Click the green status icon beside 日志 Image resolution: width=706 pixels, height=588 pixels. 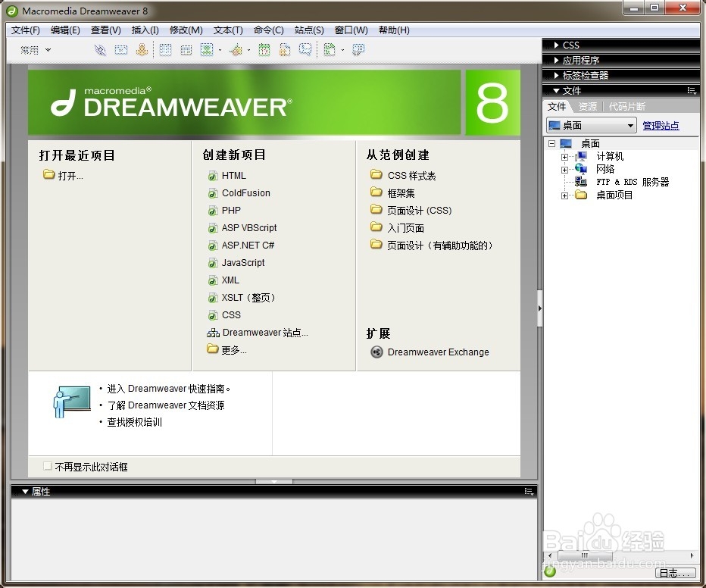pos(550,572)
